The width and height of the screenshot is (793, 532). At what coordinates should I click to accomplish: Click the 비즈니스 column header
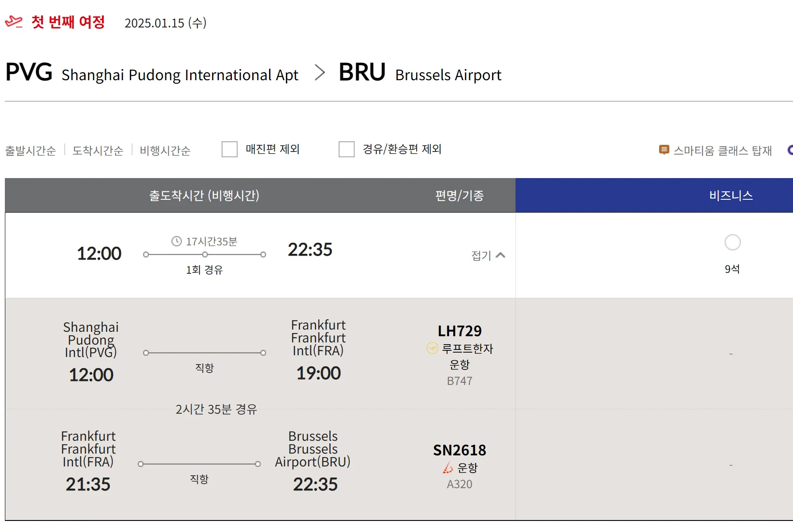(731, 195)
